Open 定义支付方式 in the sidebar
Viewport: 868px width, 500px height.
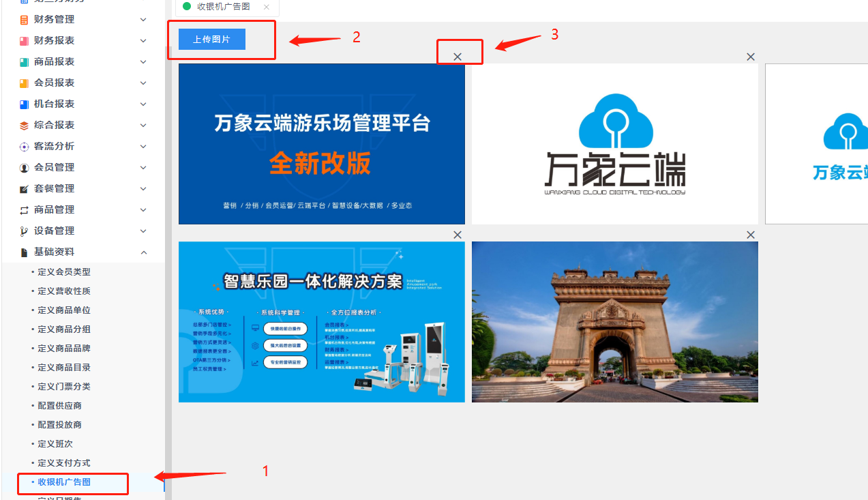tap(64, 463)
